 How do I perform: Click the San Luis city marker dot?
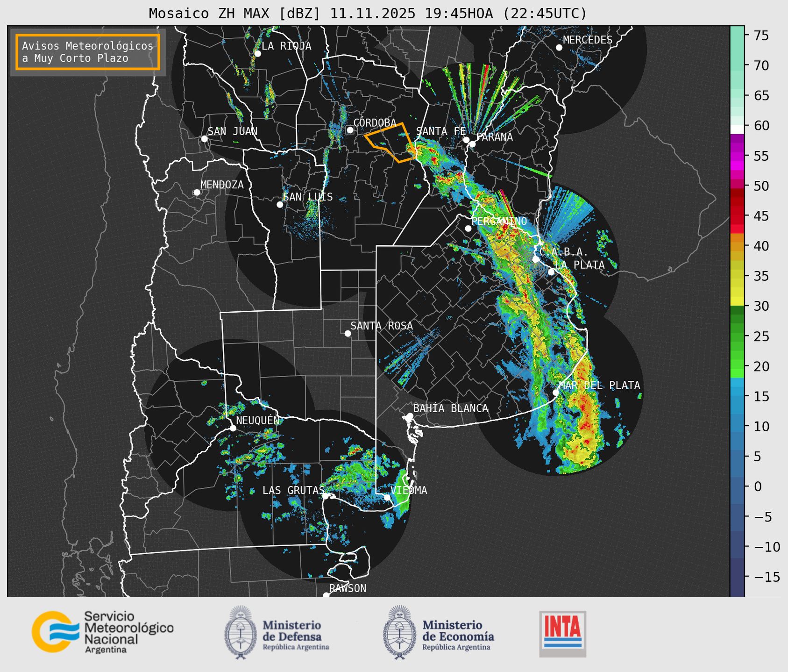(280, 205)
